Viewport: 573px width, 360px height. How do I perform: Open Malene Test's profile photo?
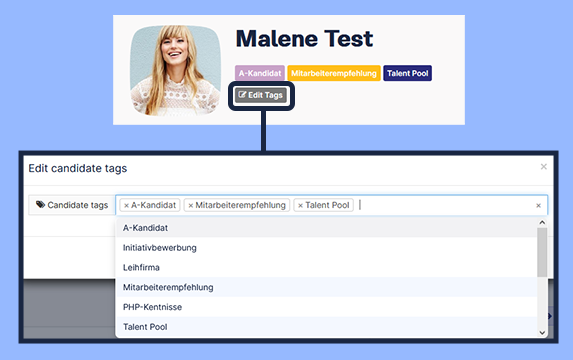(x=175, y=70)
